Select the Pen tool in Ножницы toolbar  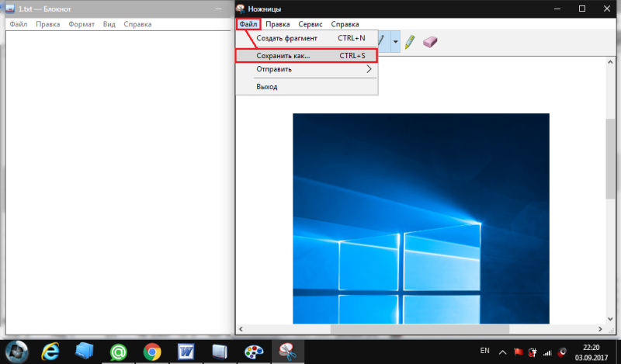tap(383, 41)
